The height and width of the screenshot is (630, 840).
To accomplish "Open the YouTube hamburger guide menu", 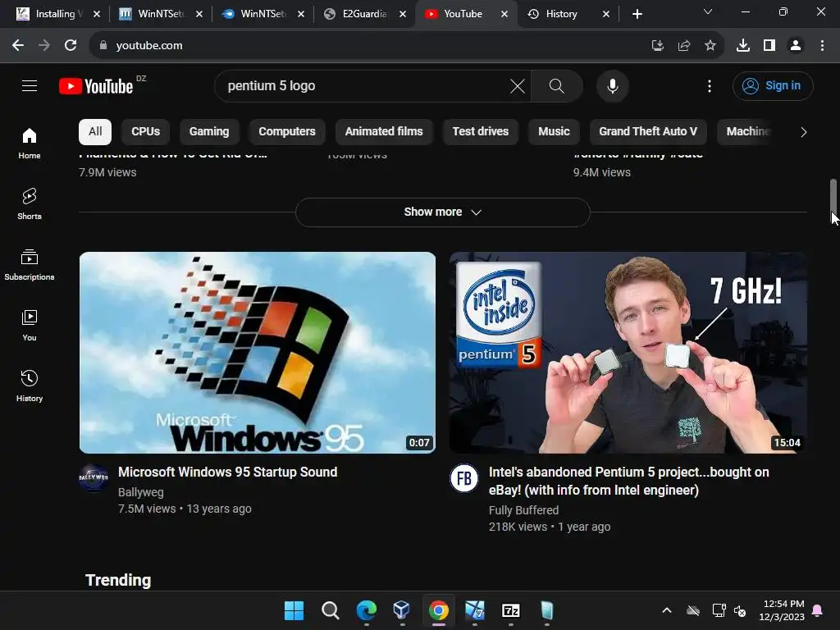I will coord(30,85).
